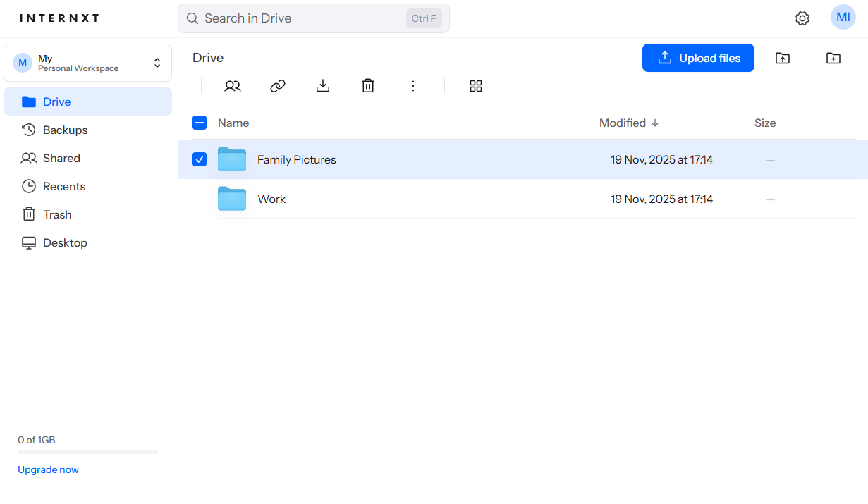Click the Upload files button
Image resolution: width=868 pixels, height=504 pixels.
(698, 58)
